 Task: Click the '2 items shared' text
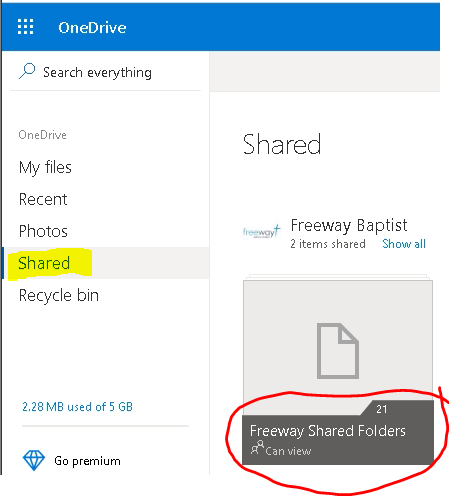(x=328, y=244)
